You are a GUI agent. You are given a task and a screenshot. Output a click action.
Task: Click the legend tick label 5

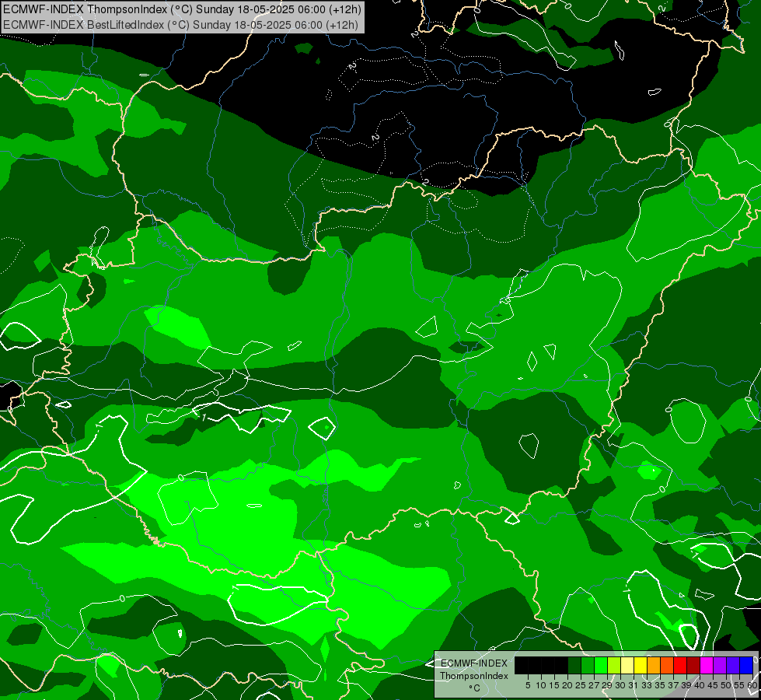click(x=528, y=685)
